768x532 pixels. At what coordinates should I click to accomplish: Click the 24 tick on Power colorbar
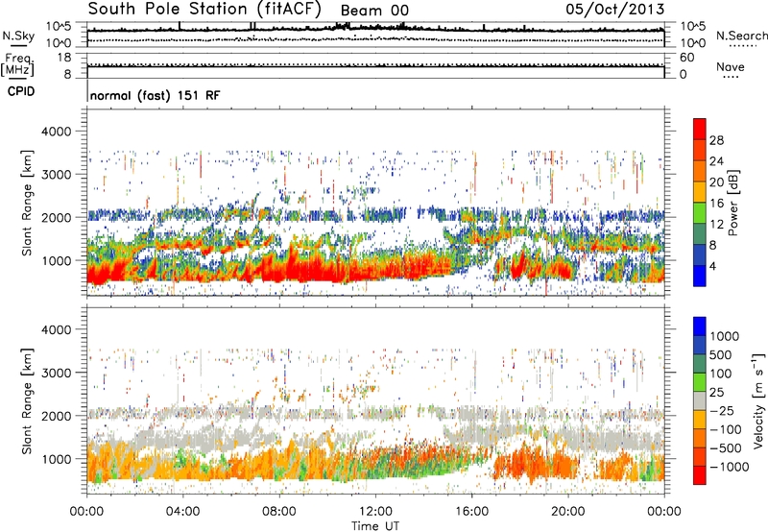coord(716,161)
